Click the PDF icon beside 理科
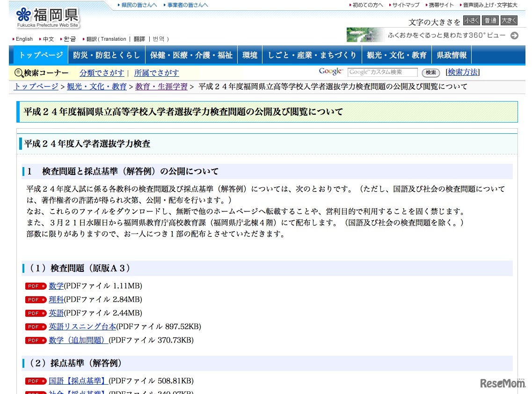The width and height of the screenshot is (532, 394). tap(35, 299)
